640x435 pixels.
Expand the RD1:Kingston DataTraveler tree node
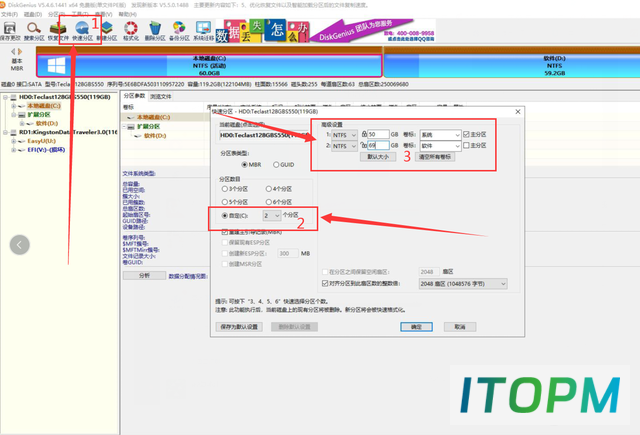click(x=5, y=132)
